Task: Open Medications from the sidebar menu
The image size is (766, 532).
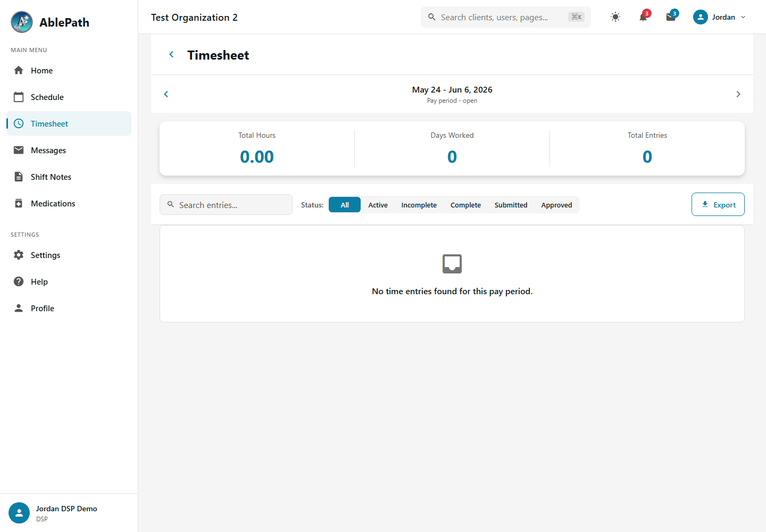Action: point(69,203)
